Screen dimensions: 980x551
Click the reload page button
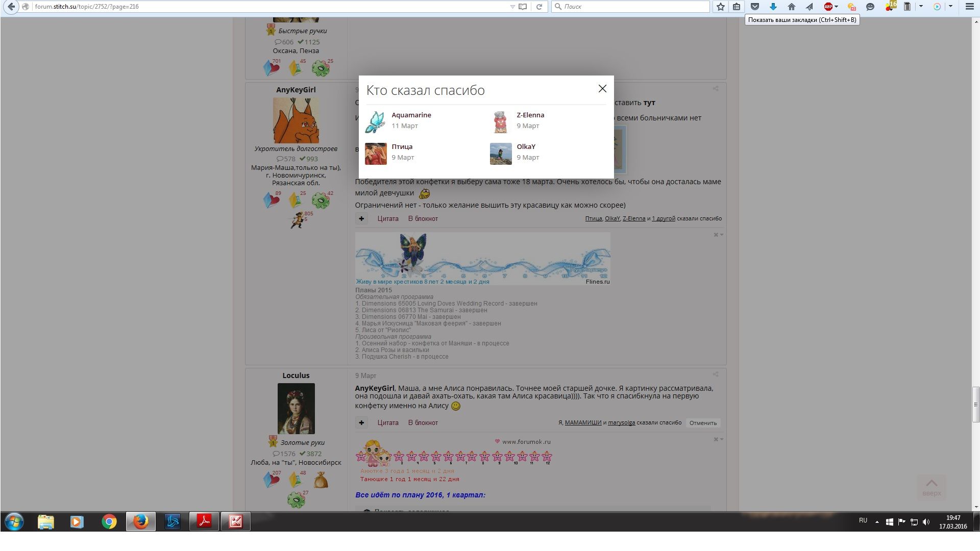[x=539, y=7]
